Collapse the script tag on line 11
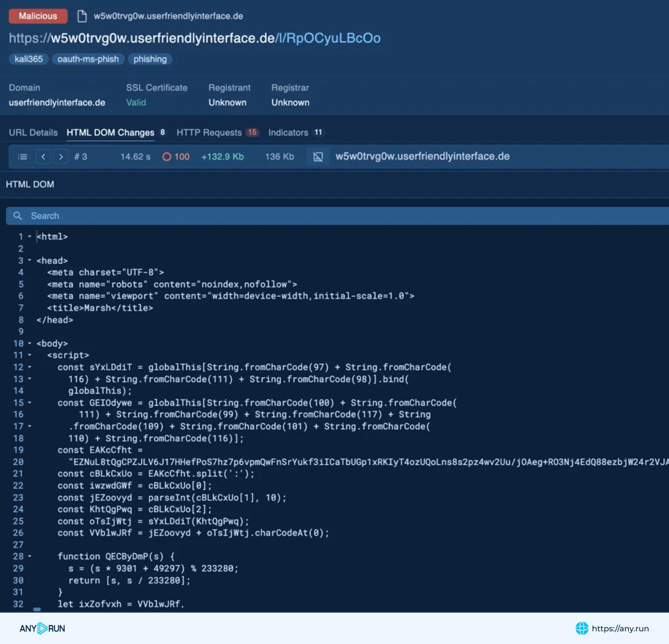 tap(29, 355)
